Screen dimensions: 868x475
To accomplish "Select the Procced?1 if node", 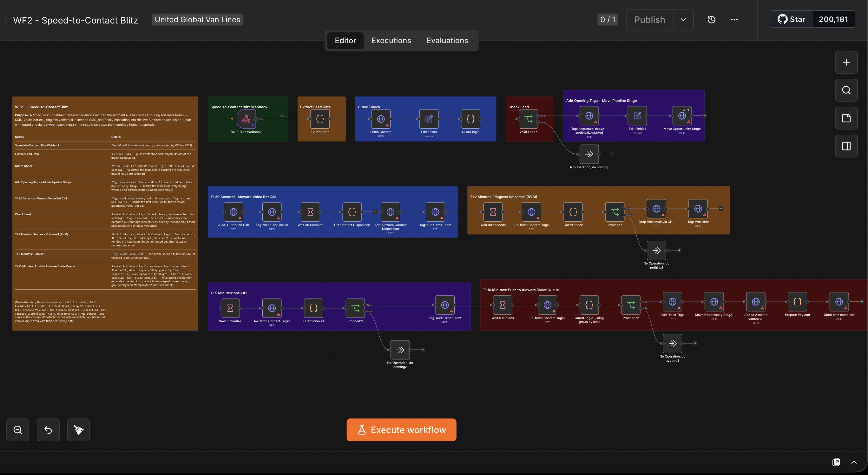I will pos(355,308).
